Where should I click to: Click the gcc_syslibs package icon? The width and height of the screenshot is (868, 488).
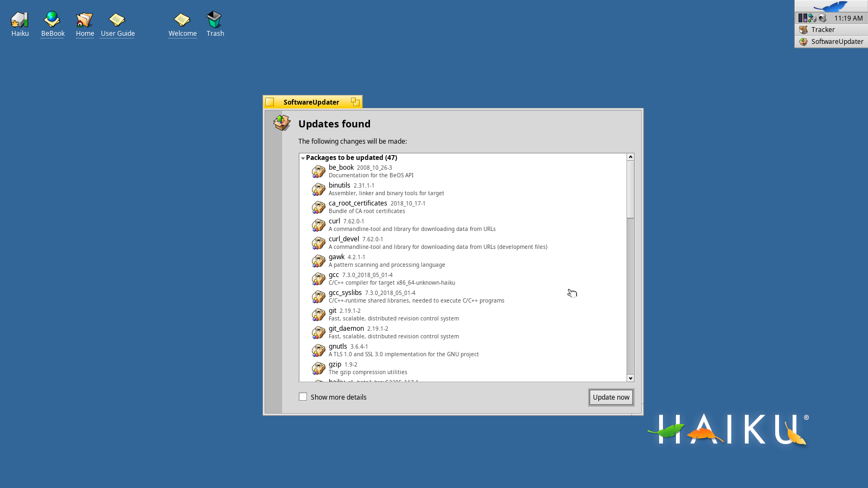[318, 297]
